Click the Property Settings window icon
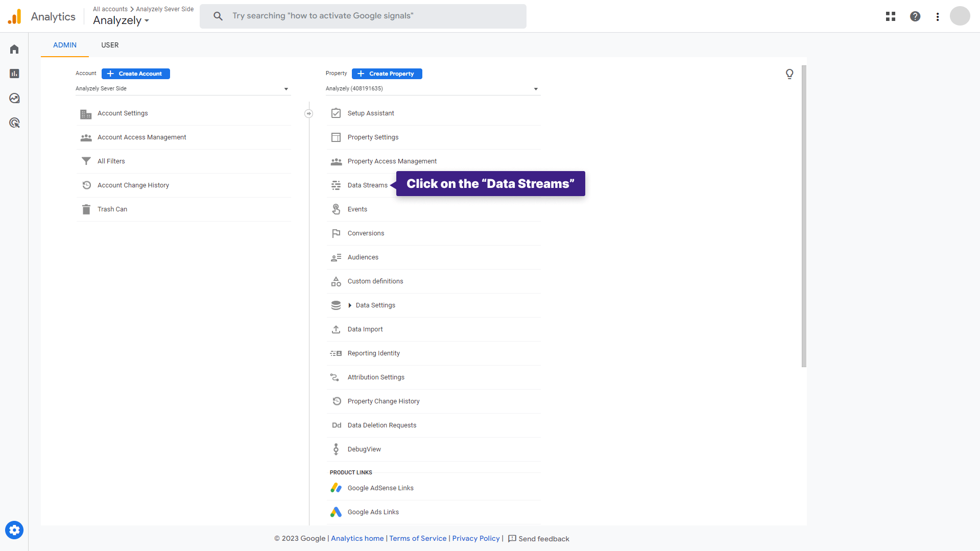This screenshot has height=551, width=980. (x=336, y=137)
